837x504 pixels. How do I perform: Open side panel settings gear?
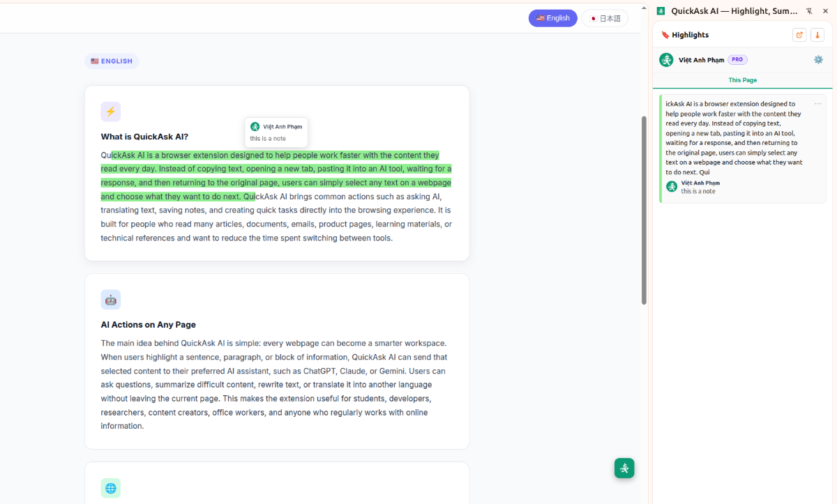pyautogui.click(x=818, y=60)
